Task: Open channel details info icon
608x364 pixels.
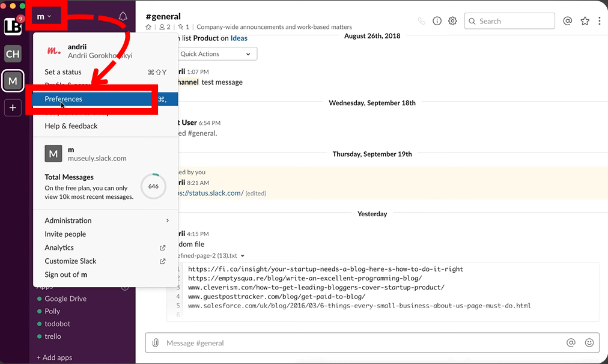Action: pyautogui.click(x=437, y=21)
